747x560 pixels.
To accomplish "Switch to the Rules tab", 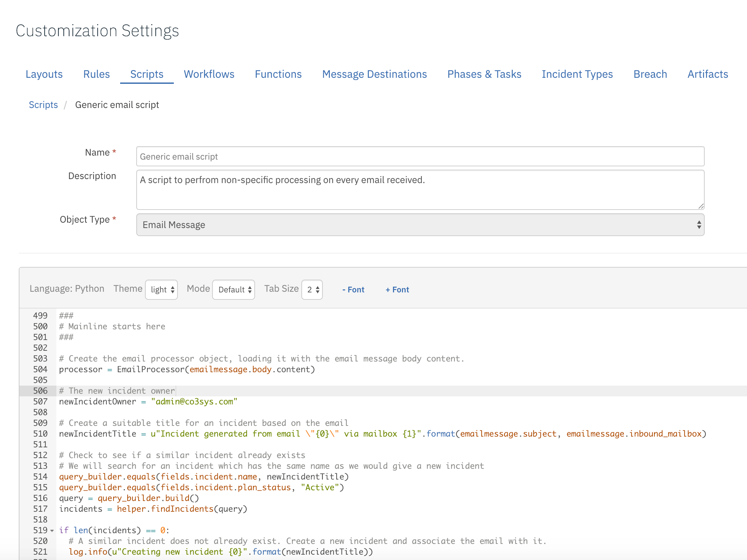I will 96,74.
